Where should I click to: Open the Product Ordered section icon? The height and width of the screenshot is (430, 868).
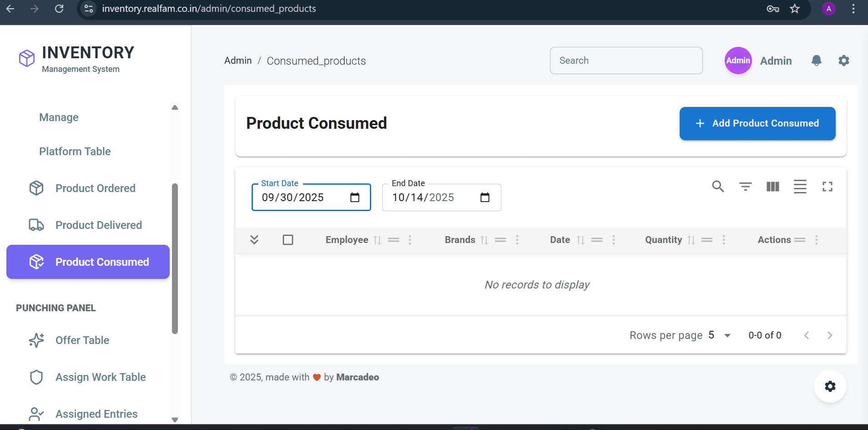pyautogui.click(x=37, y=188)
